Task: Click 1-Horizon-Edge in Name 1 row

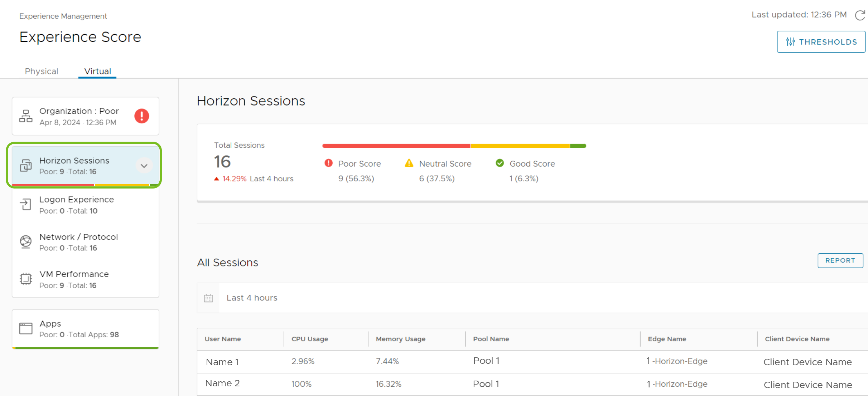Action: pyautogui.click(x=677, y=361)
